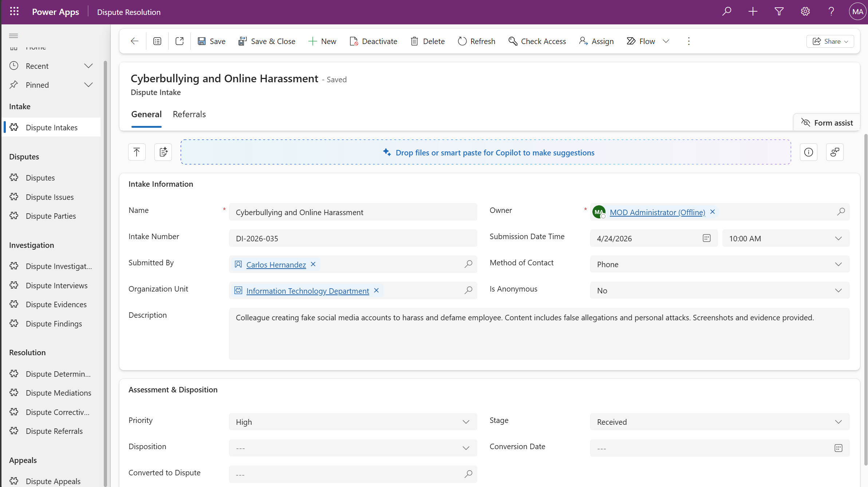
Task: Switch to the Referrals tab
Action: coord(189,114)
